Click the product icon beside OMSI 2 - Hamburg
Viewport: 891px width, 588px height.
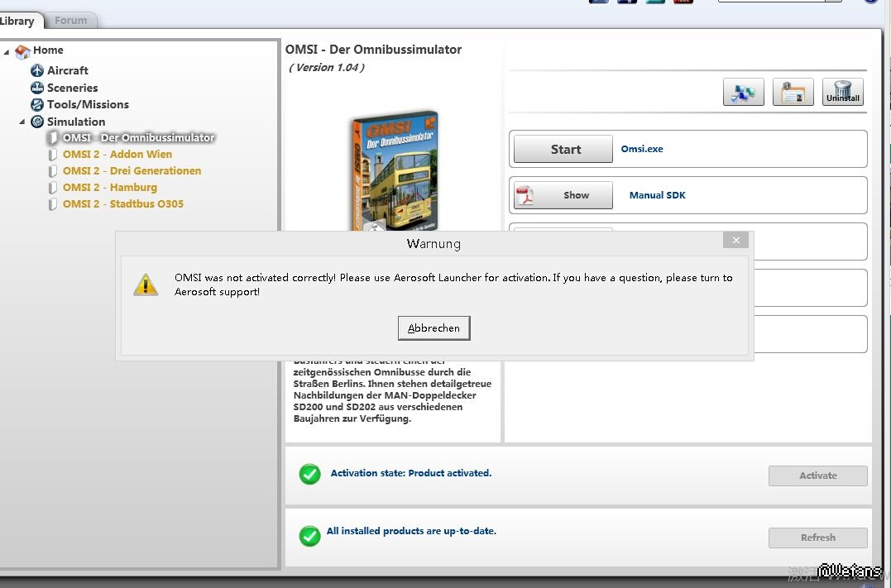pos(53,188)
